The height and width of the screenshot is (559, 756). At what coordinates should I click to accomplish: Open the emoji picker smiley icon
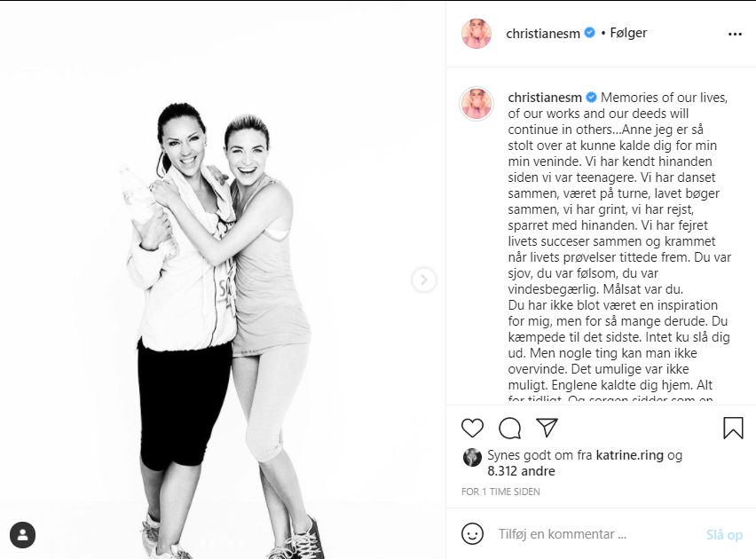472,534
